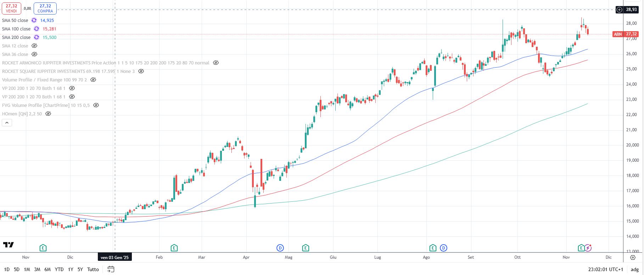
Task: Unhide the Volume Profile Fixed Range indicator
Action: 93,80
